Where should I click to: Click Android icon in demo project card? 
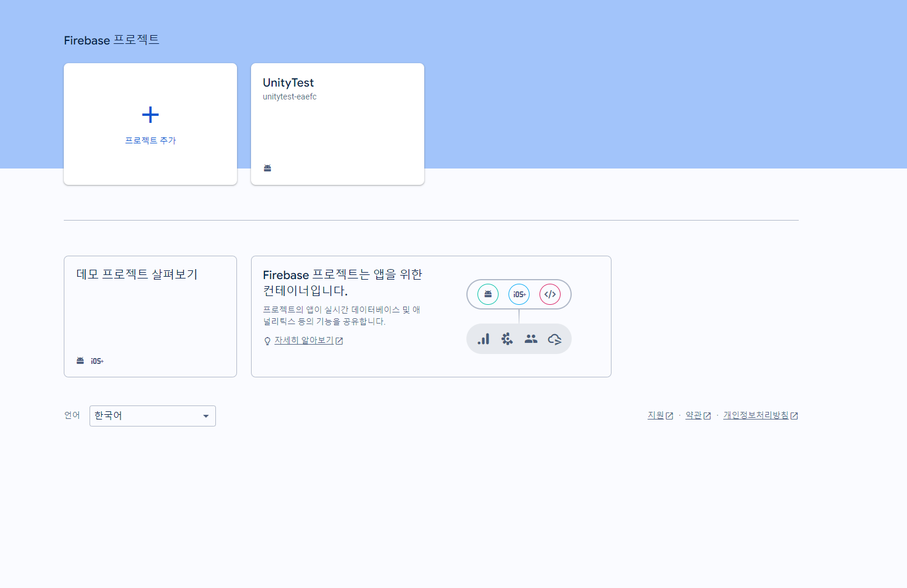(x=80, y=360)
